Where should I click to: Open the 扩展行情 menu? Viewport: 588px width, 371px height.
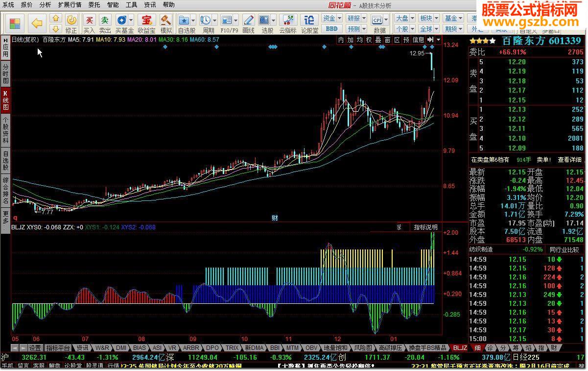70,4
